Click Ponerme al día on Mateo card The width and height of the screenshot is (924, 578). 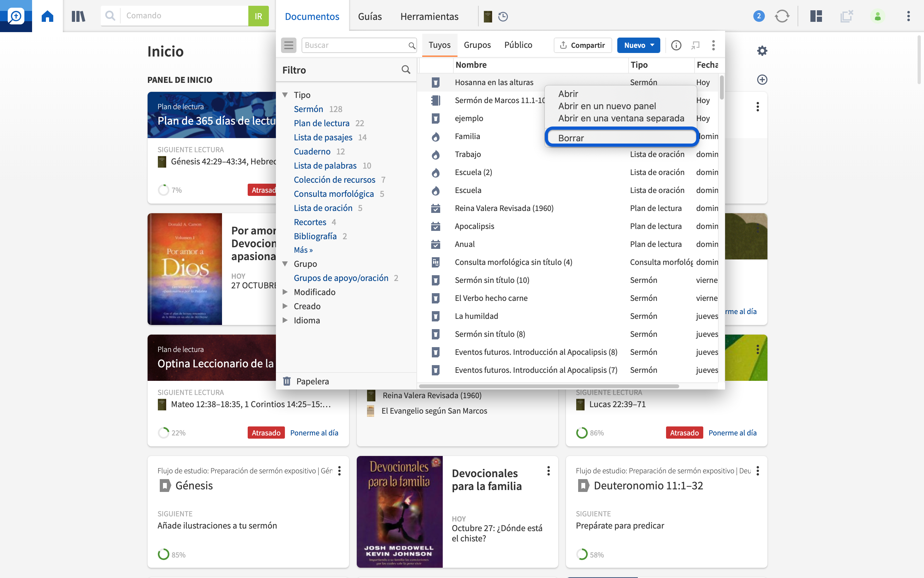click(x=314, y=433)
